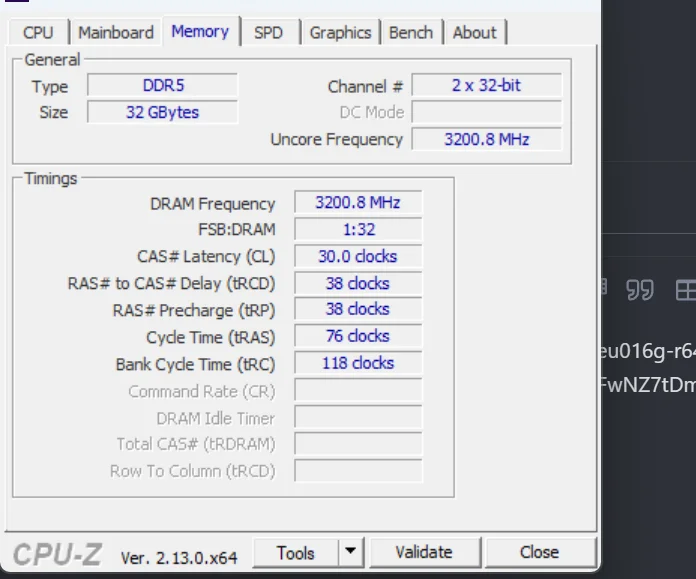Viewport: 696px width, 579px height.
Task: Click the Channel # label
Action: click(365, 87)
